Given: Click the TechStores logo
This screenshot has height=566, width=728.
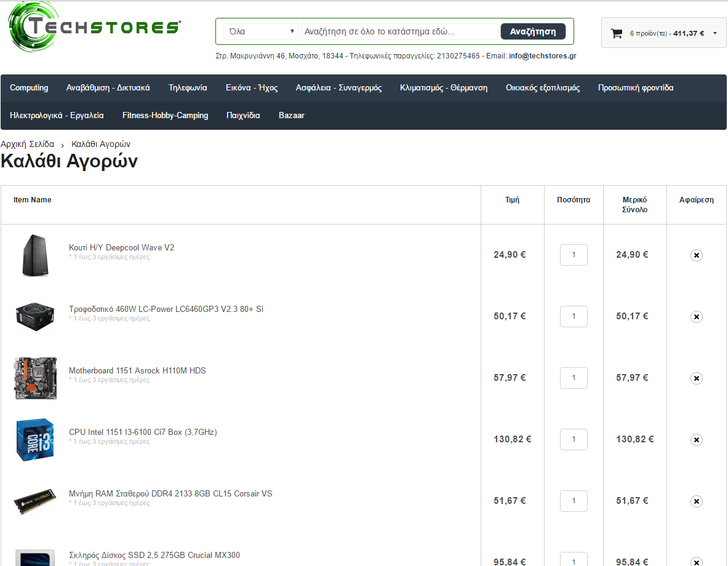Looking at the screenshot, I should (94, 26).
